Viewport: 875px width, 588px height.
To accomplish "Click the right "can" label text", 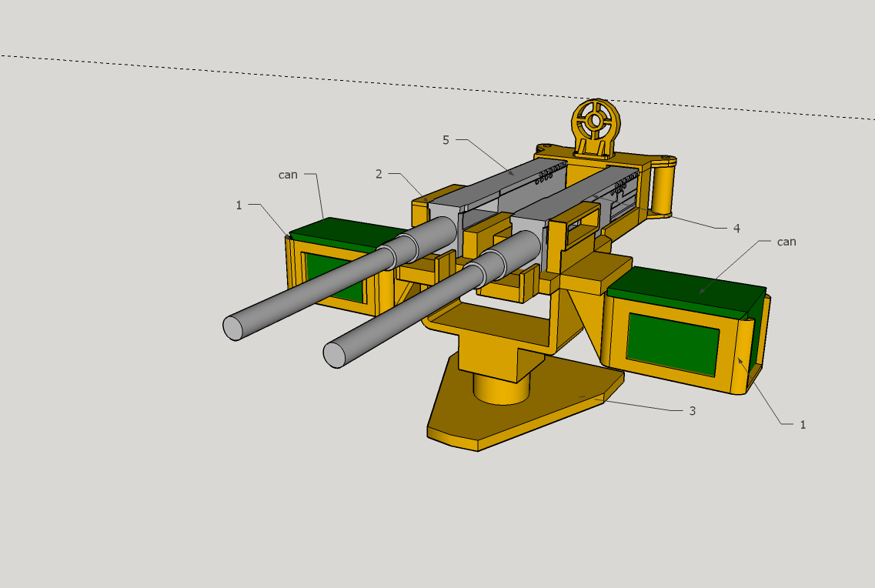I will tap(786, 242).
